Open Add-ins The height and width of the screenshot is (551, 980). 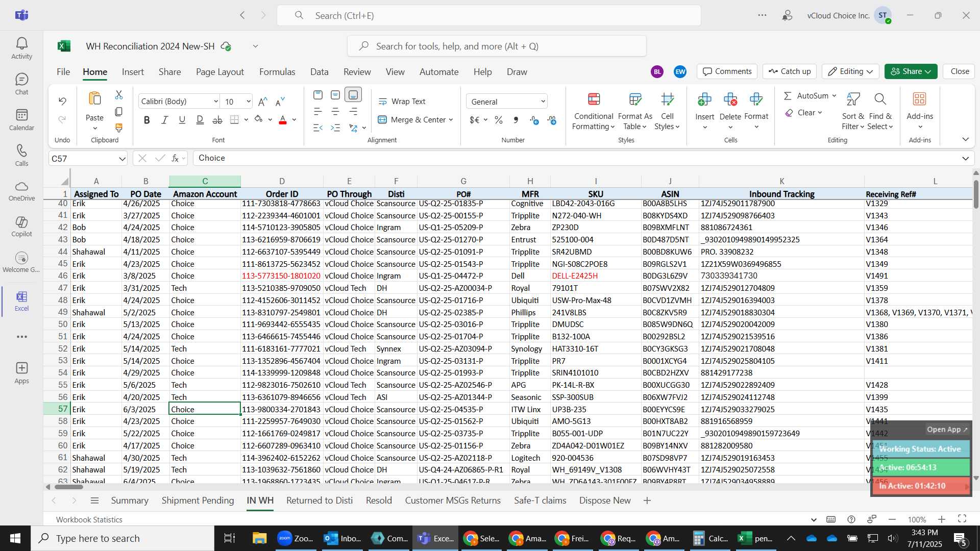[920, 111]
